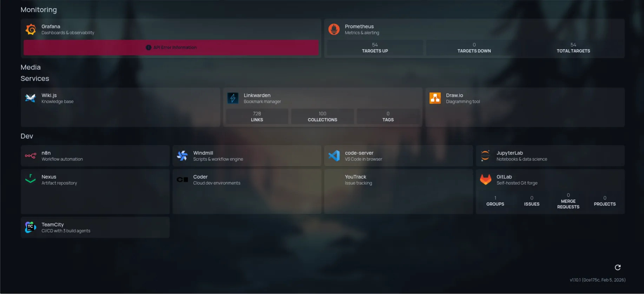Screen dimensions: 644x294
Task: Click 'VS Code in browser' description
Action: coord(363,159)
